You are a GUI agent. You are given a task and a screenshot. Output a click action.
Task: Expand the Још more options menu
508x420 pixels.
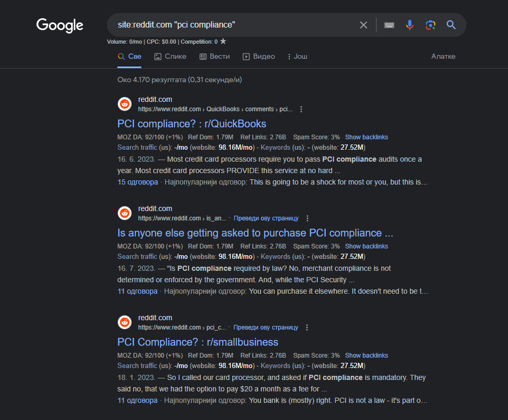(x=298, y=57)
